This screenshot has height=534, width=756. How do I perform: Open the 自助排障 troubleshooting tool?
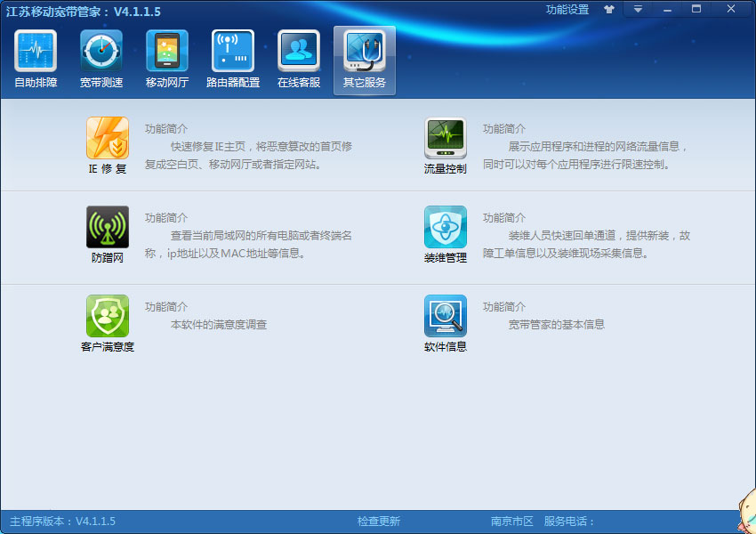[36, 58]
